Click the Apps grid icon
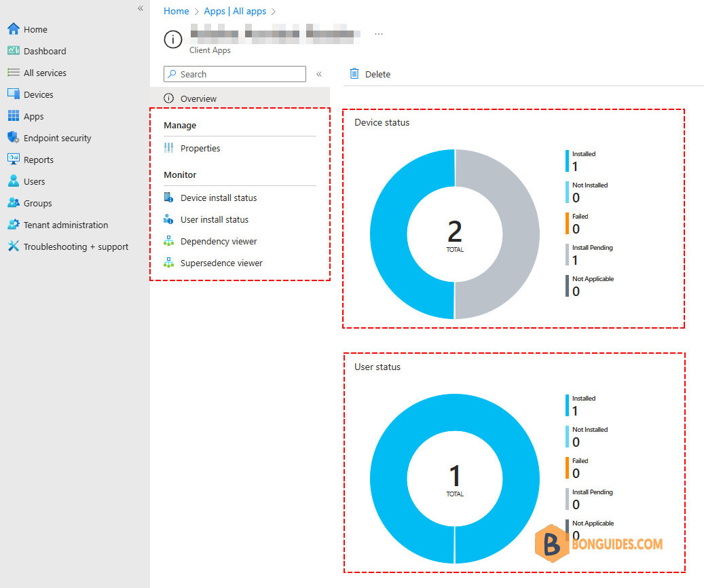 14,116
